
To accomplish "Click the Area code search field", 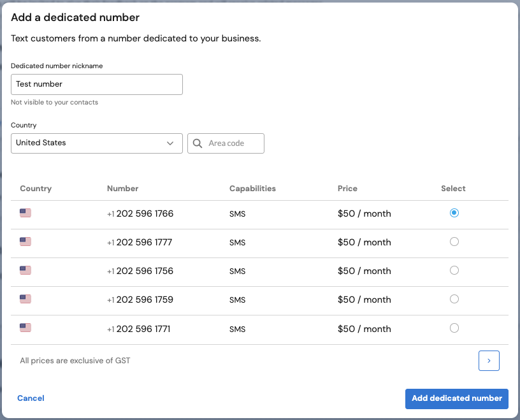I will click(226, 143).
